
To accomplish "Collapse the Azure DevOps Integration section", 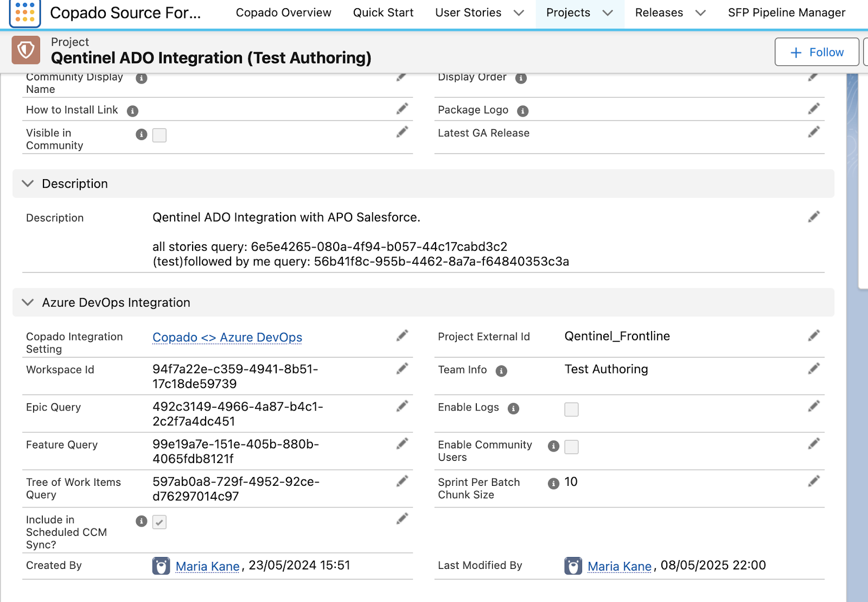I will click(28, 303).
